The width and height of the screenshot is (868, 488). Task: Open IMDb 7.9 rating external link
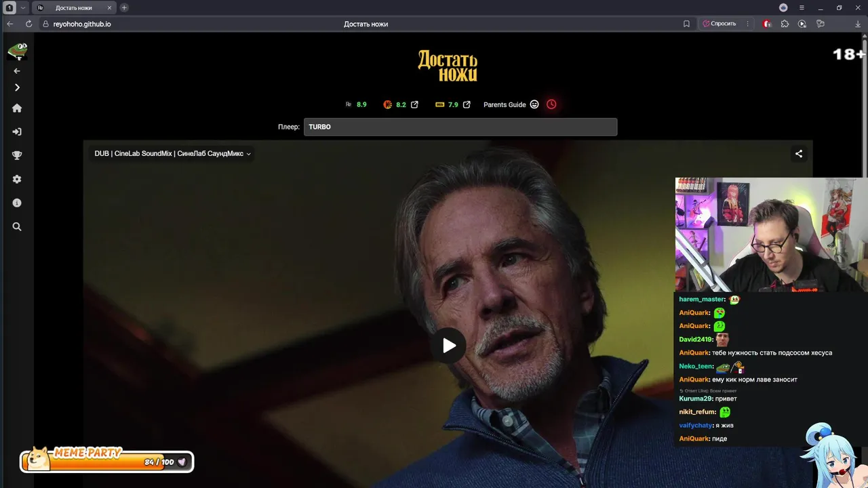click(x=467, y=104)
